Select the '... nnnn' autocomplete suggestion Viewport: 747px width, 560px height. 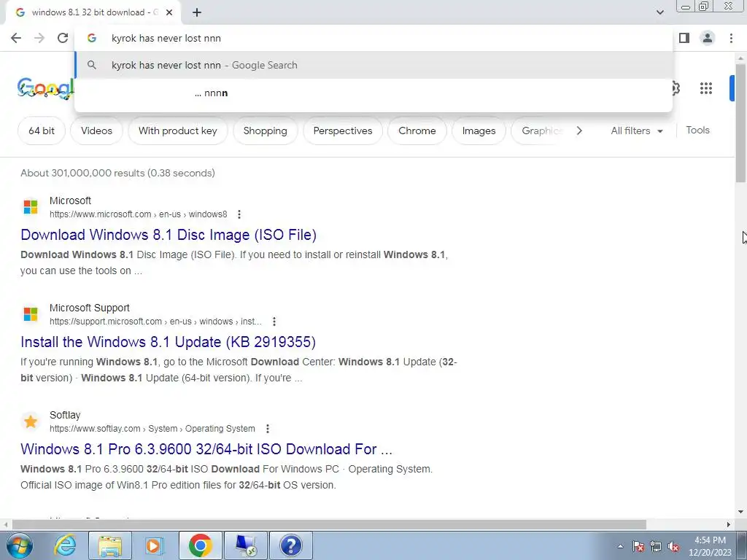click(373, 93)
